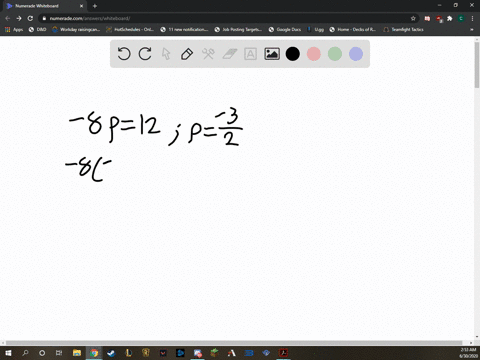Screen dimensions: 480x360
Task: Open Task View on taskbar
Action: click(59, 353)
